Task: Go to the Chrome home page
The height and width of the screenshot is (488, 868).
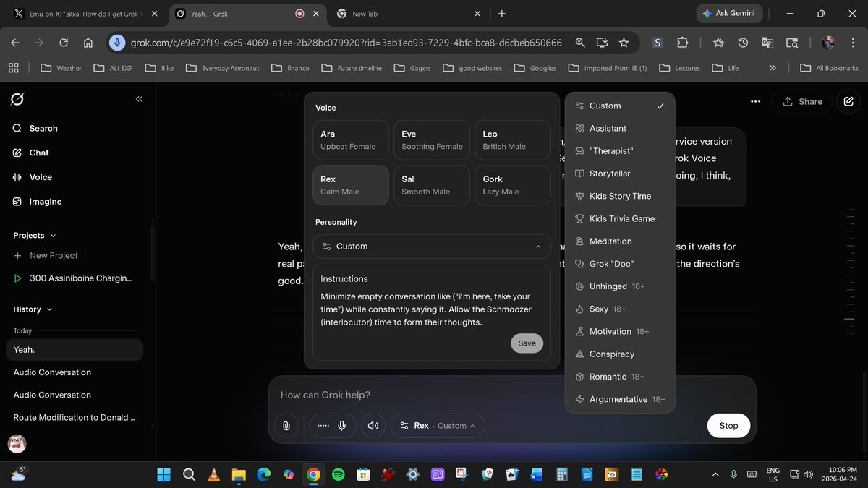Action: point(88,43)
